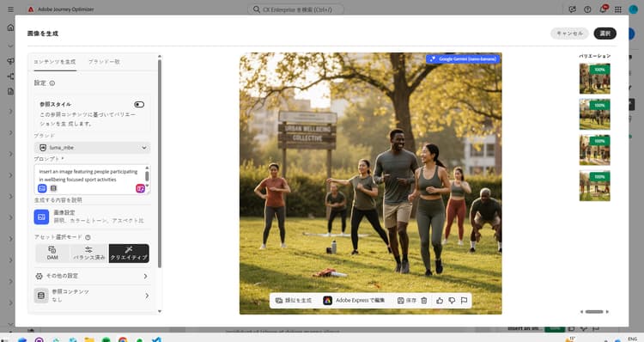Open the notifications bell

tap(603, 9)
